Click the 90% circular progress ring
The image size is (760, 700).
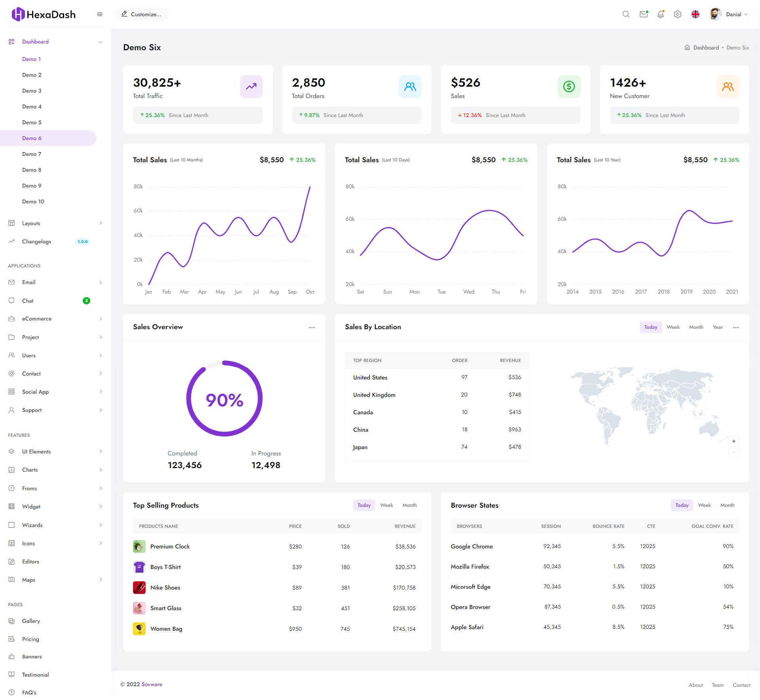[224, 399]
